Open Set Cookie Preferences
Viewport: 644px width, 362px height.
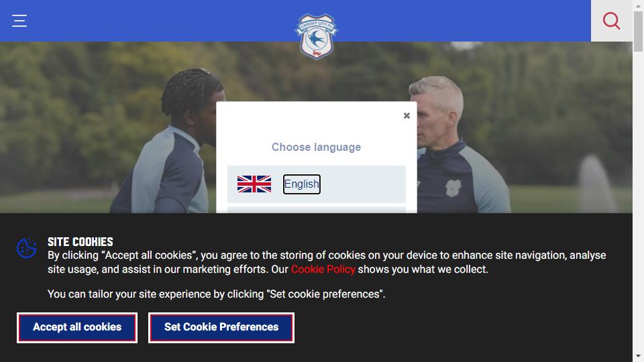coord(221,327)
